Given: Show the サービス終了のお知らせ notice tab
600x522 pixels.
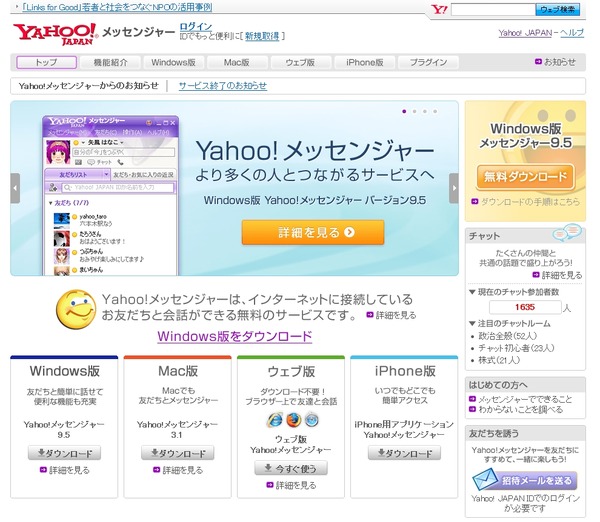Looking at the screenshot, I should [223, 86].
